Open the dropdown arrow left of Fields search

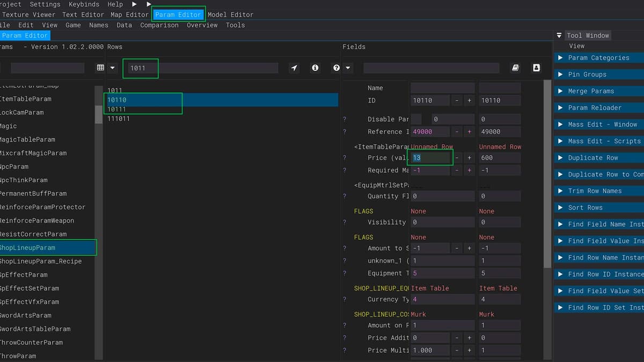click(348, 68)
